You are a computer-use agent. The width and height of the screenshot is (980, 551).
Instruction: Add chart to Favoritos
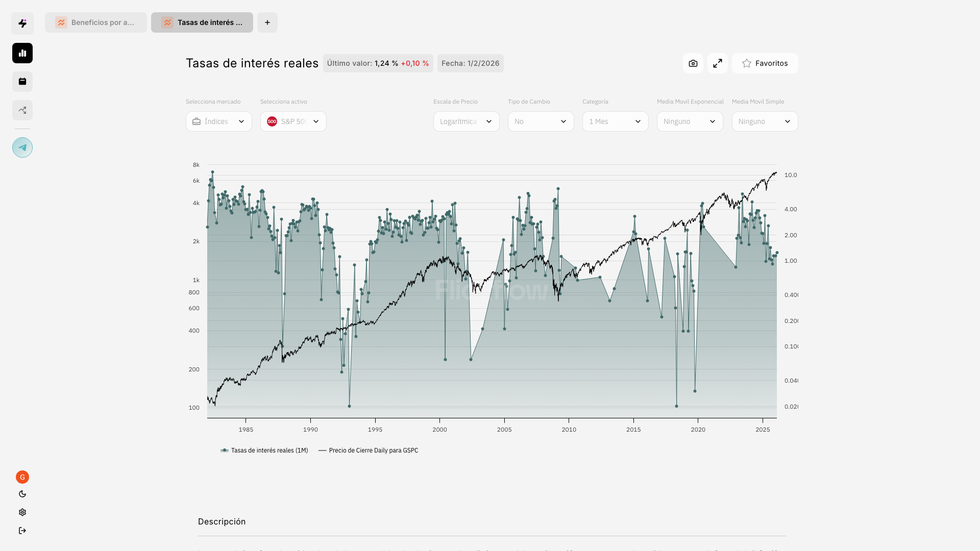tap(765, 63)
